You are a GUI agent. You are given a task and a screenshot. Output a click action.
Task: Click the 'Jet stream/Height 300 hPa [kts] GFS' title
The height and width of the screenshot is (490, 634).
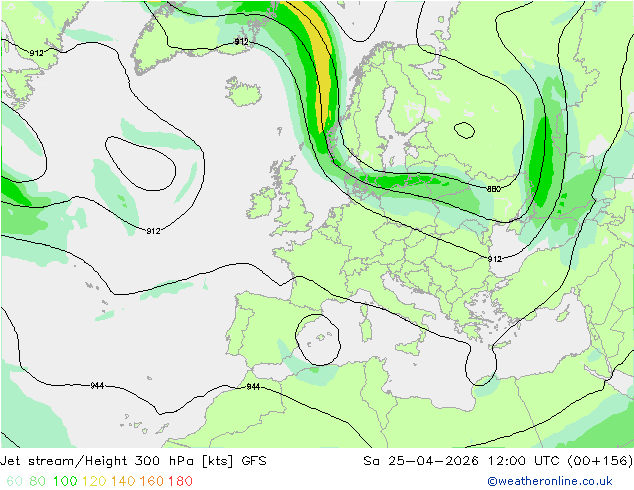click(x=133, y=461)
